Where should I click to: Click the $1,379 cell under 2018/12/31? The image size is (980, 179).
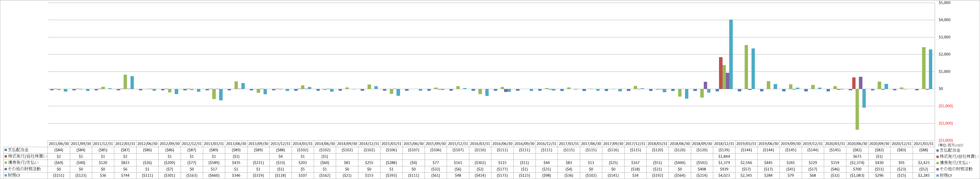(724, 163)
